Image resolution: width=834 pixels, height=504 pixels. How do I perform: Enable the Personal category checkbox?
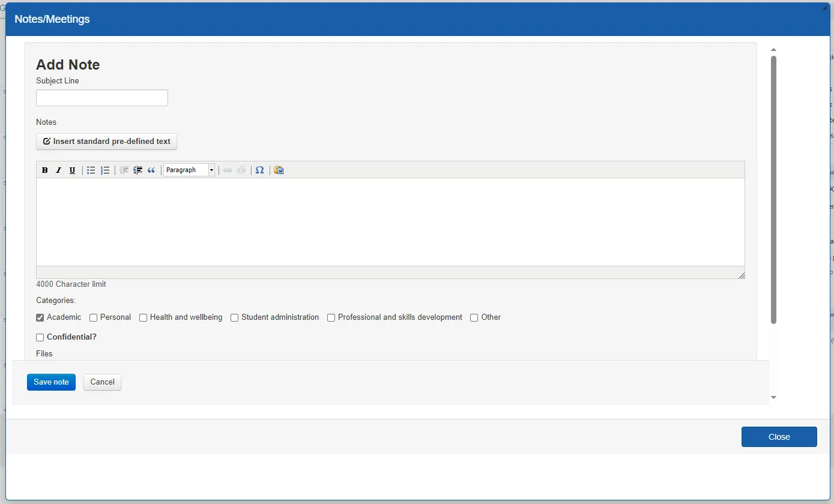click(x=94, y=317)
